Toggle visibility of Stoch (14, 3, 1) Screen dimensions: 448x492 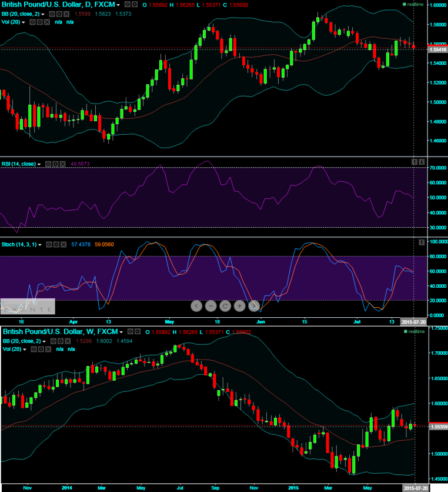click(x=49, y=244)
